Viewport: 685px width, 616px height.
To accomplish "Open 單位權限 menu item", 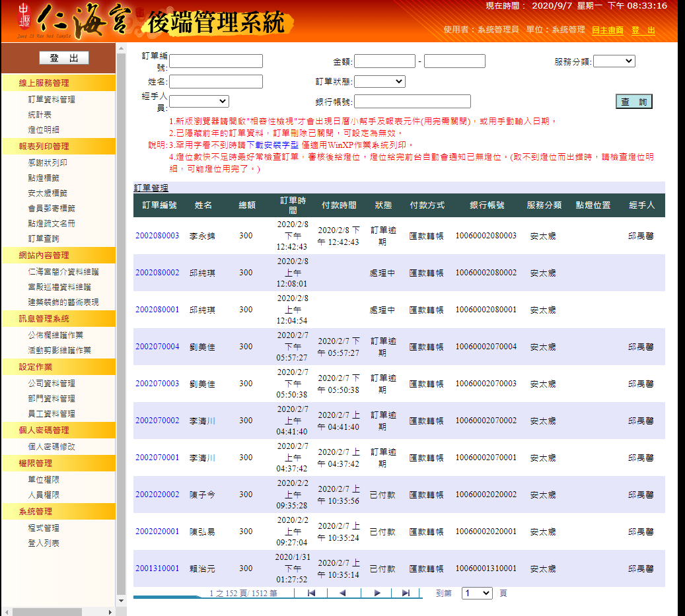I will click(44, 480).
